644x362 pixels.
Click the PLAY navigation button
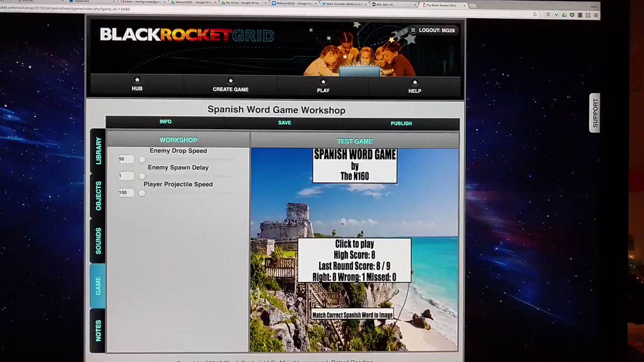(323, 86)
